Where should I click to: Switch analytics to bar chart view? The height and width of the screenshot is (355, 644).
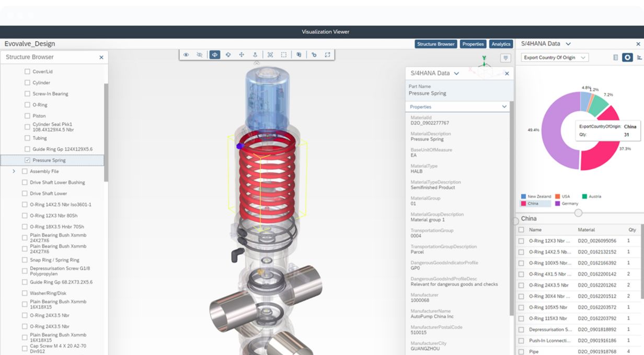tap(639, 57)
